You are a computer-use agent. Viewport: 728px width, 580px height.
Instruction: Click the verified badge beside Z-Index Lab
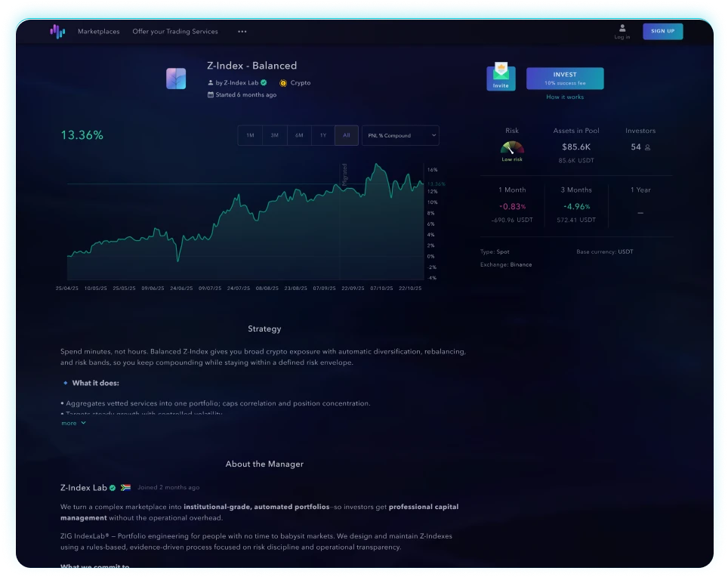(264, 83)
